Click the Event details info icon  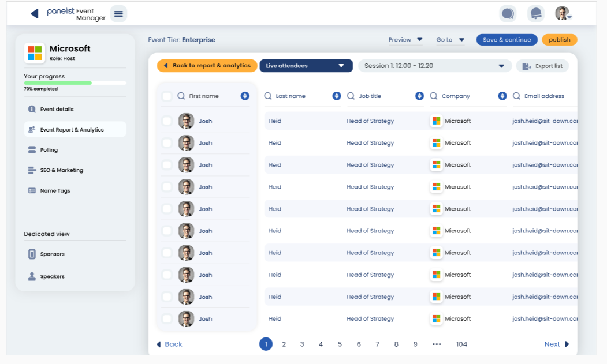tap(32, 109)
